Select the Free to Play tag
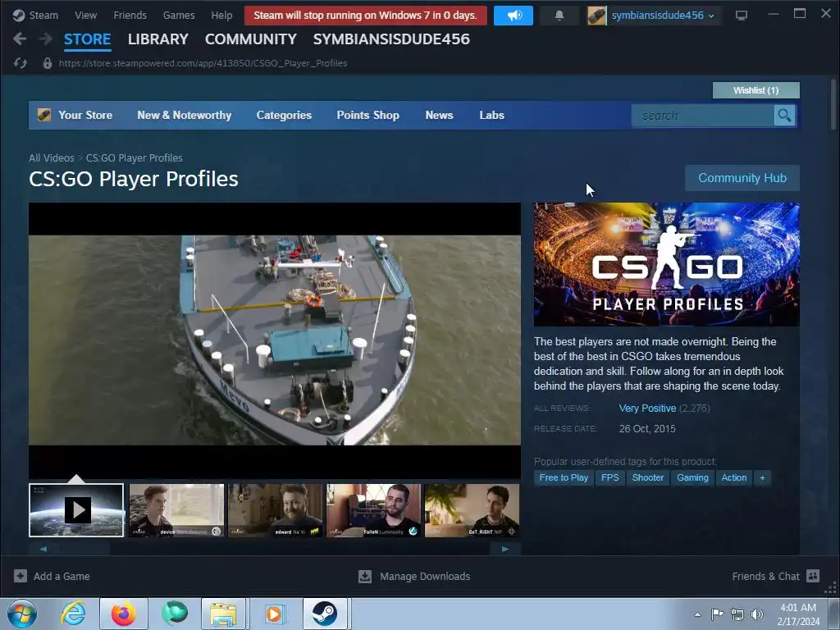840x630 pixels. click(564, 477)
